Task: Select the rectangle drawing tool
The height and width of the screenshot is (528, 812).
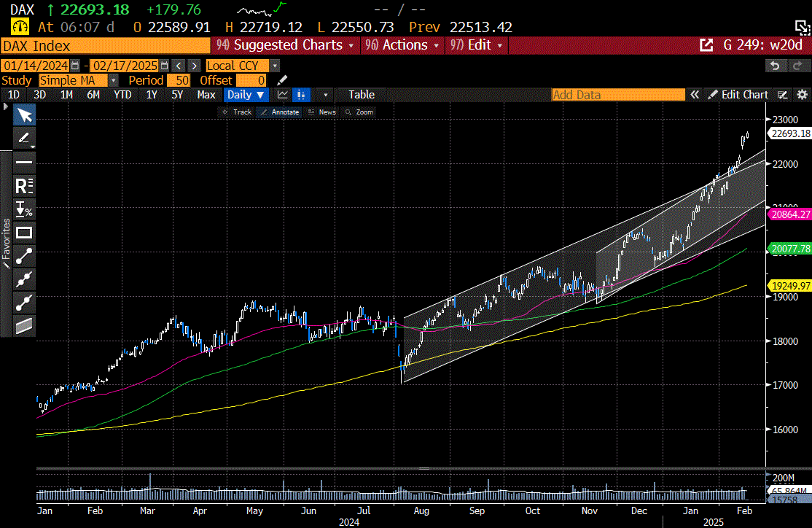Action: pyautogui.click(x=24, y=233)
